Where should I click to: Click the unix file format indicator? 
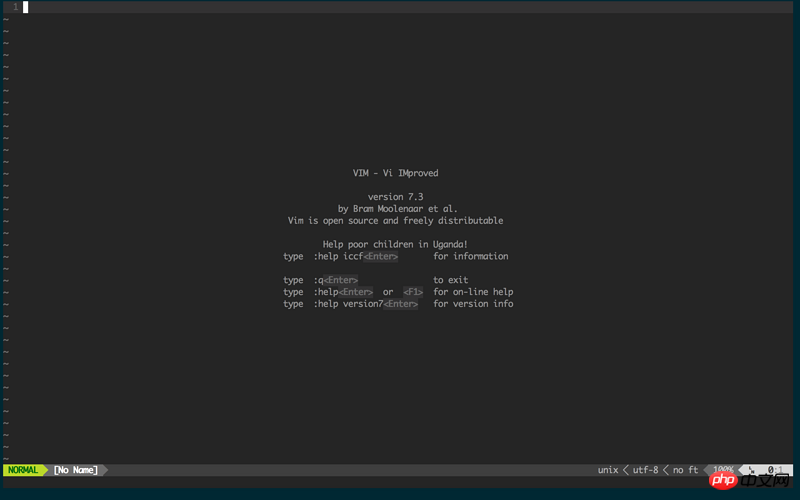point(608,470)
